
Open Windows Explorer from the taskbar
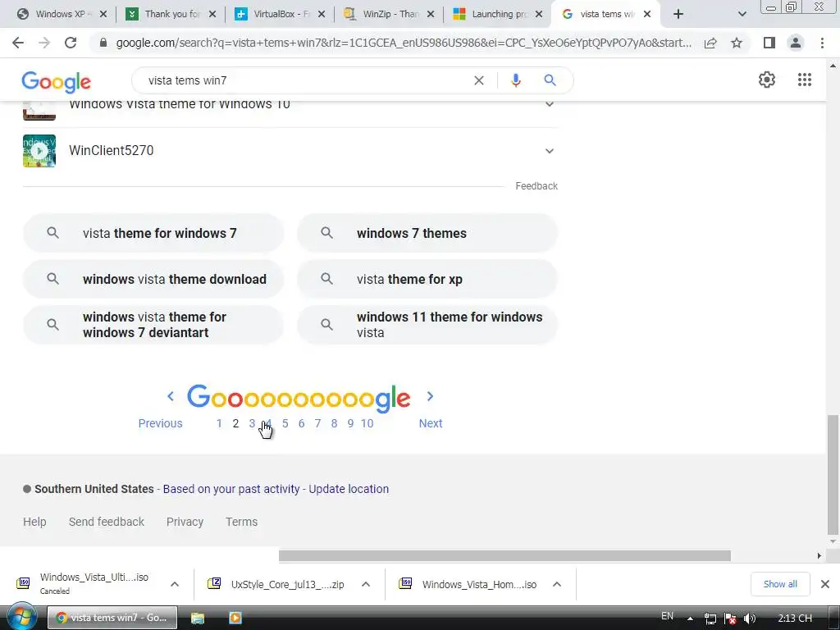pos(198,618)
